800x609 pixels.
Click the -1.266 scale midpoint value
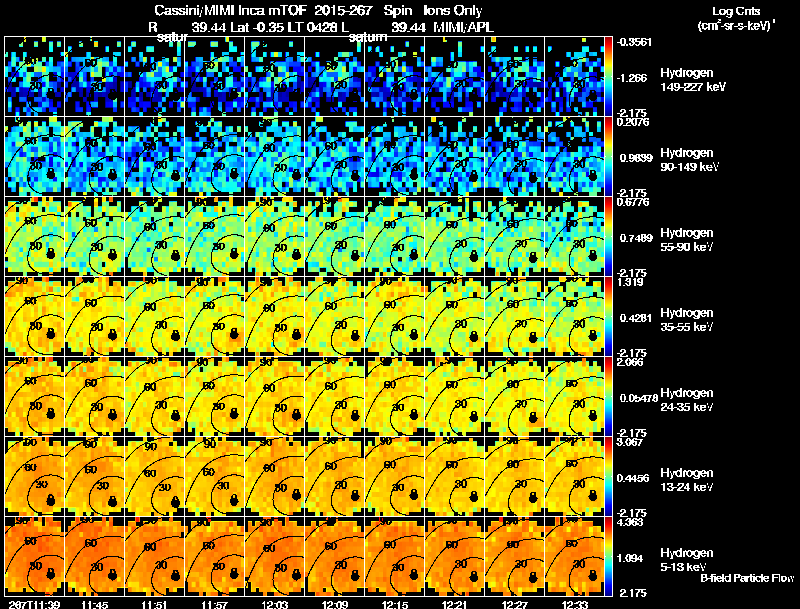632,78
